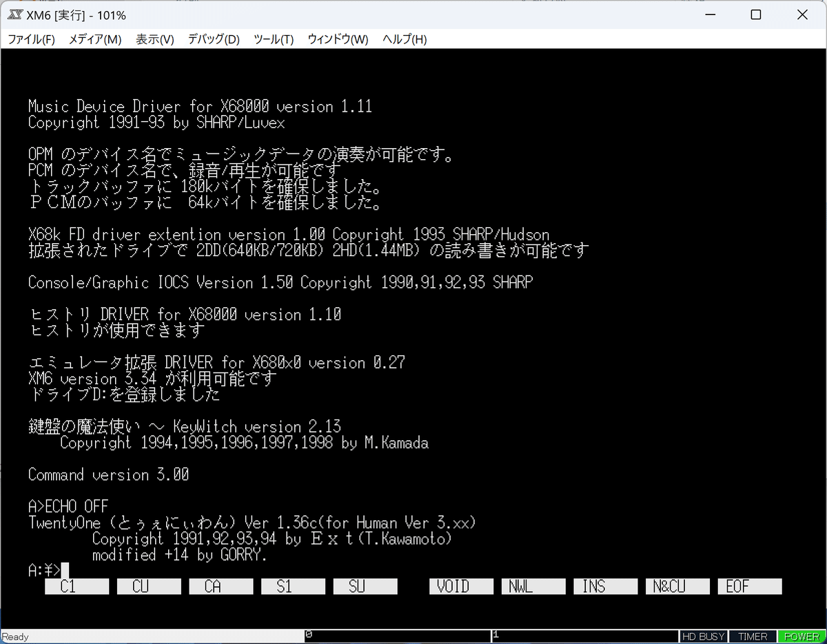
Task: Click the NWL function key label
Action: (x=533, y=586)
